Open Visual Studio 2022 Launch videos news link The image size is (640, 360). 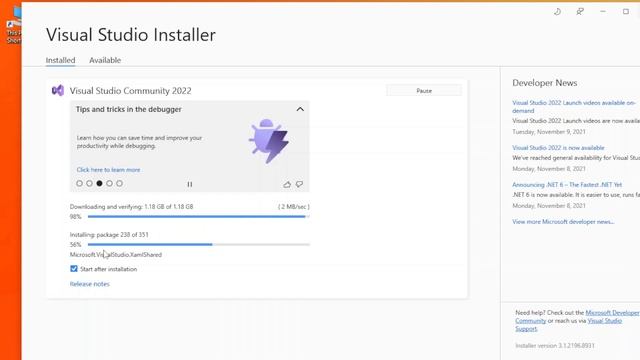click(x=573, y=107)
